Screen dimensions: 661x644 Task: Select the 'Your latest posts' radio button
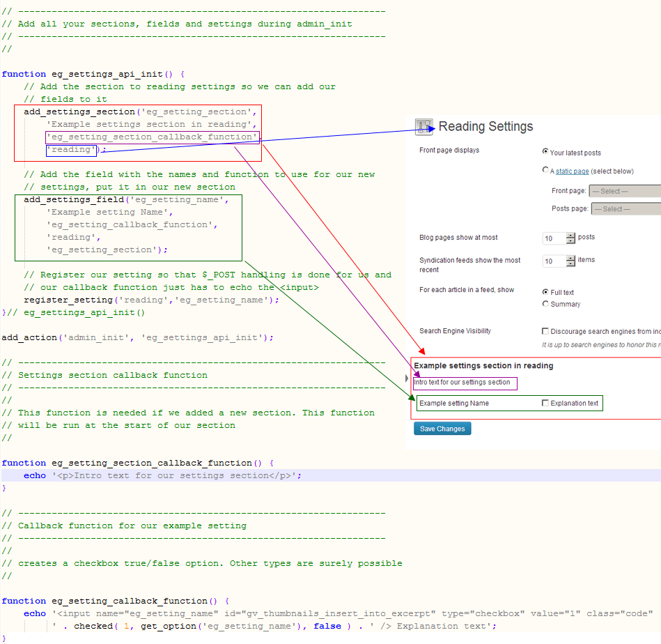click(x=545, y=152)
